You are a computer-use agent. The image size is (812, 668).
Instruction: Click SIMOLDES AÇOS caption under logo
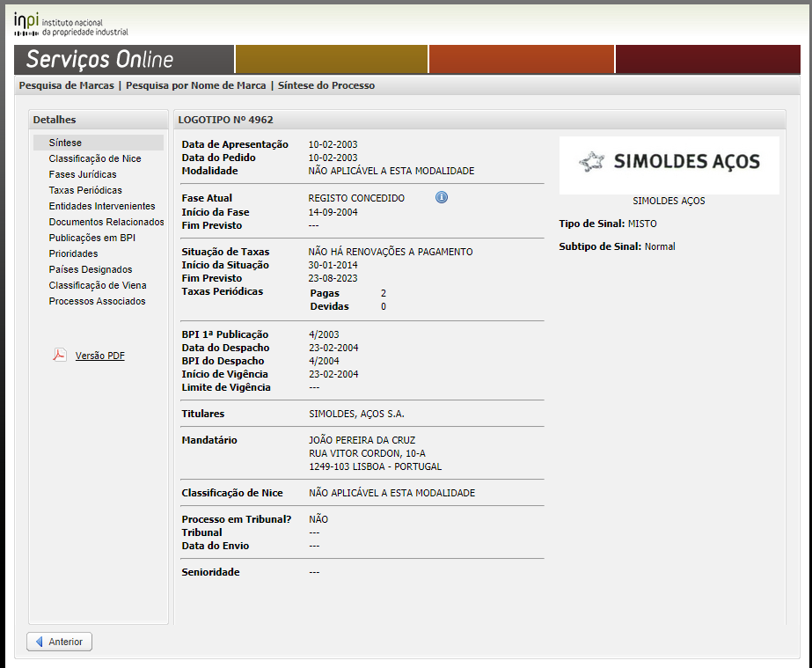(669, 201)
